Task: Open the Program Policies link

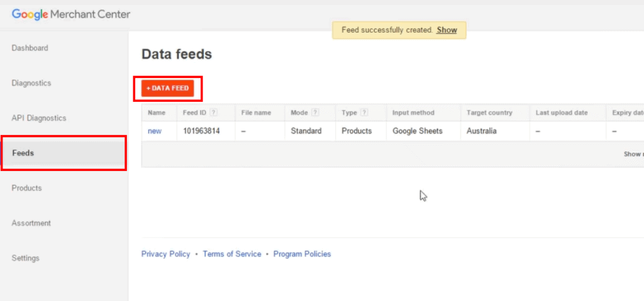Action: pyautogui.click(x=302, y=254)
